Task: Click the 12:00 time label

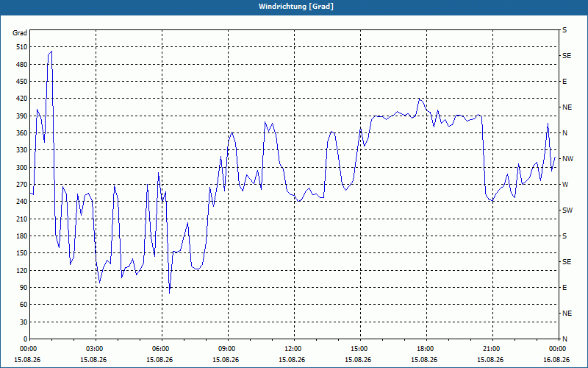Action: tap(292, 349)
